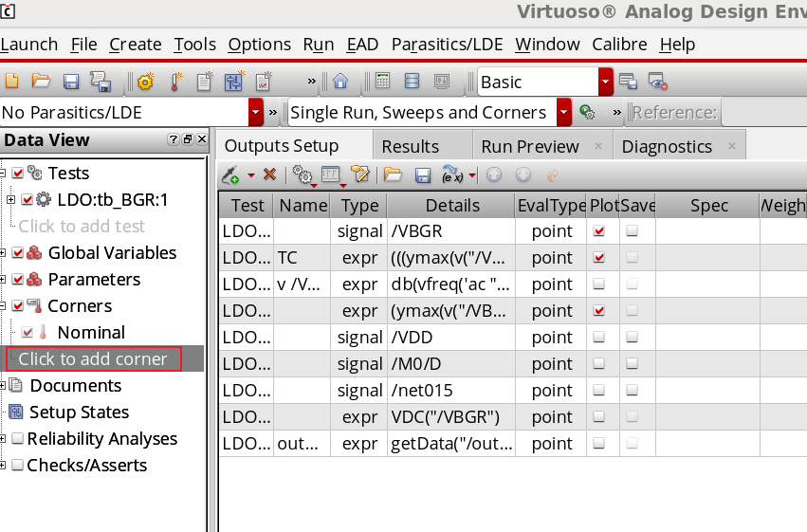807x532 pixels.
Task: Show more toolbar items after the checklist icon
Action: click(x=311, y=82)
